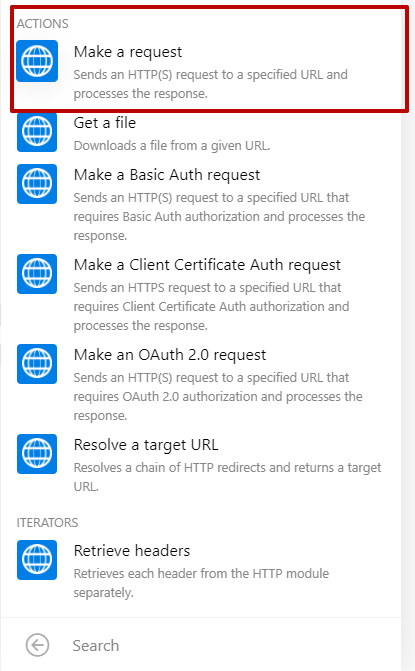Click the Make a request globe icon

pyautogui.click(x=37, y=61)
